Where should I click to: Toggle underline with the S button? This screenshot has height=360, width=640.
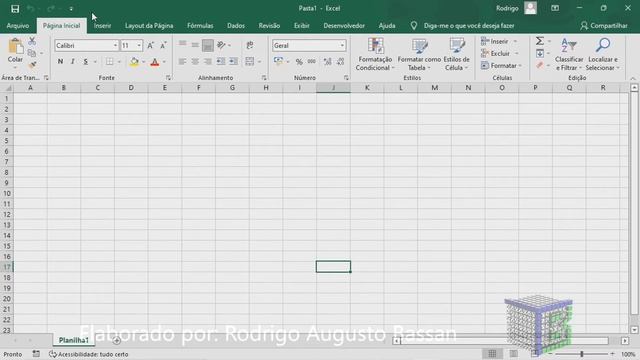[85, 62]
